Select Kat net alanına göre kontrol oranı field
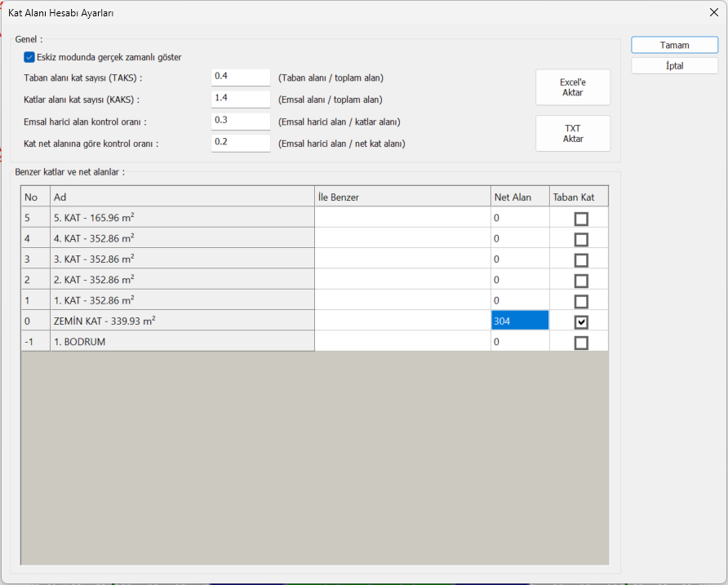The image size is (728, 585). pos(240,143)
